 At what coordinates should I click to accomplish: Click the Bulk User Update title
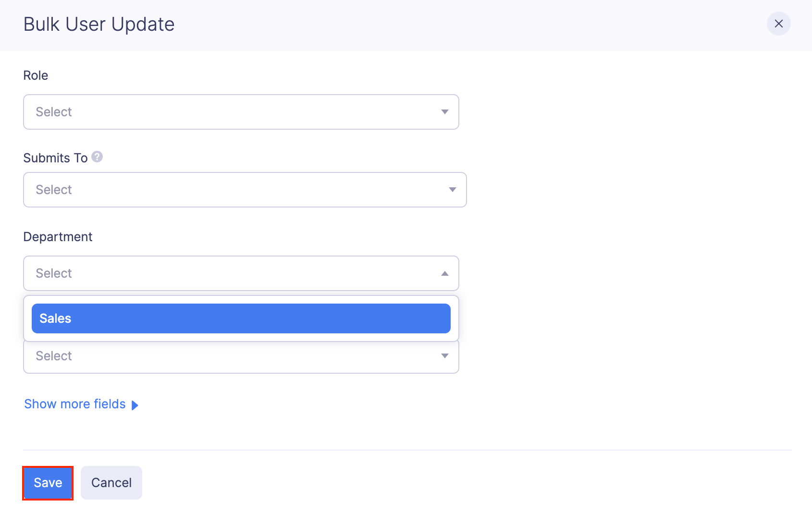tap(99, 24)
